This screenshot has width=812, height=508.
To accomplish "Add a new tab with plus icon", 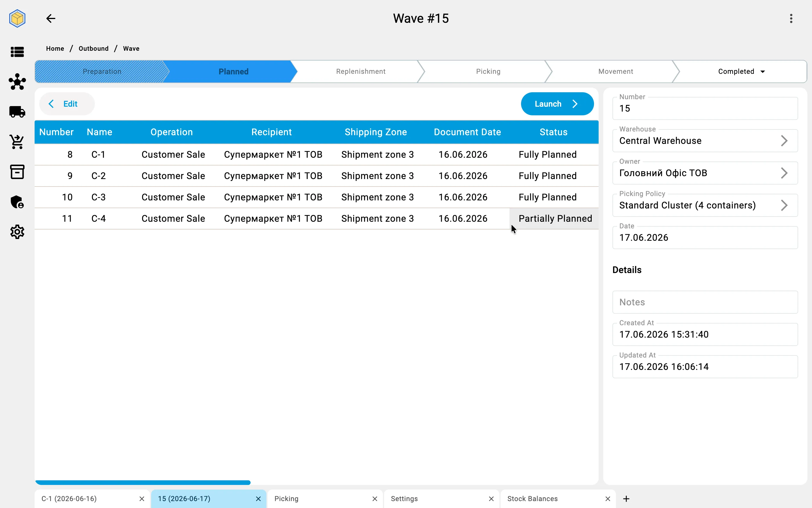I will coord(626,498).
